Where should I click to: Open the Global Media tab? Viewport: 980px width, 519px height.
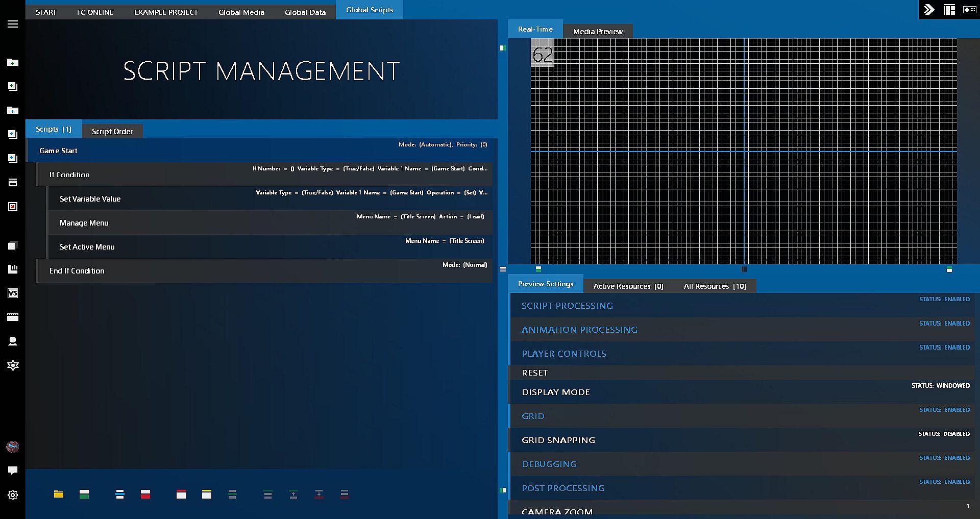pos(241,12)
